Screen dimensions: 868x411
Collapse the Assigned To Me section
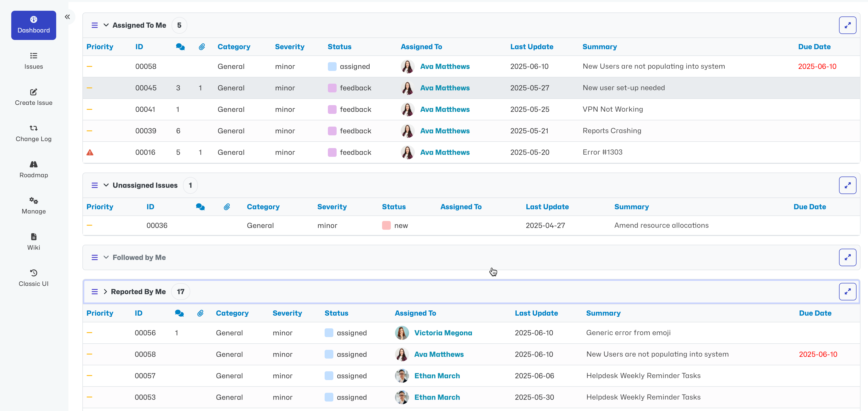(x=106, y=25)
